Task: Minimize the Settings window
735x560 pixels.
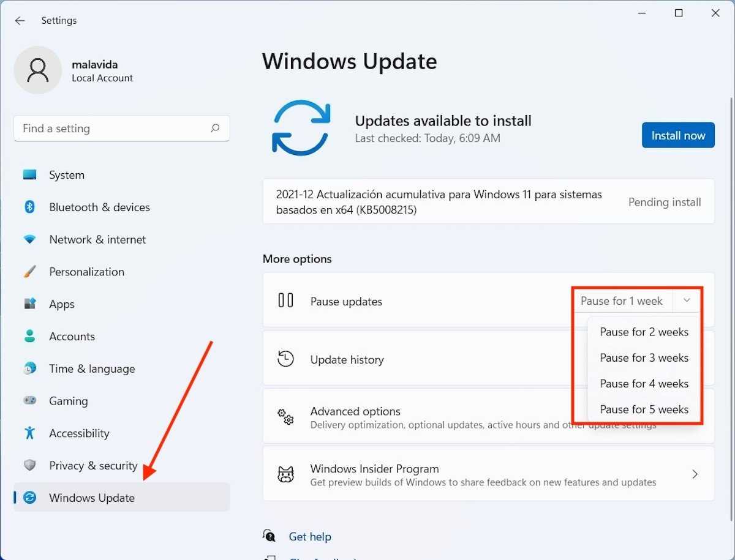Action: pos(642,13)
